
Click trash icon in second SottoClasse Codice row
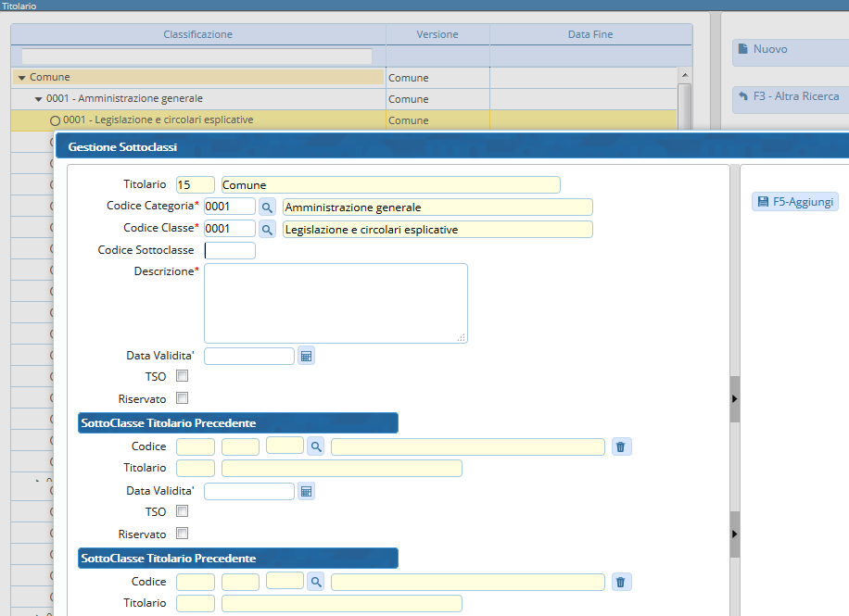click(x=621, y=582)
